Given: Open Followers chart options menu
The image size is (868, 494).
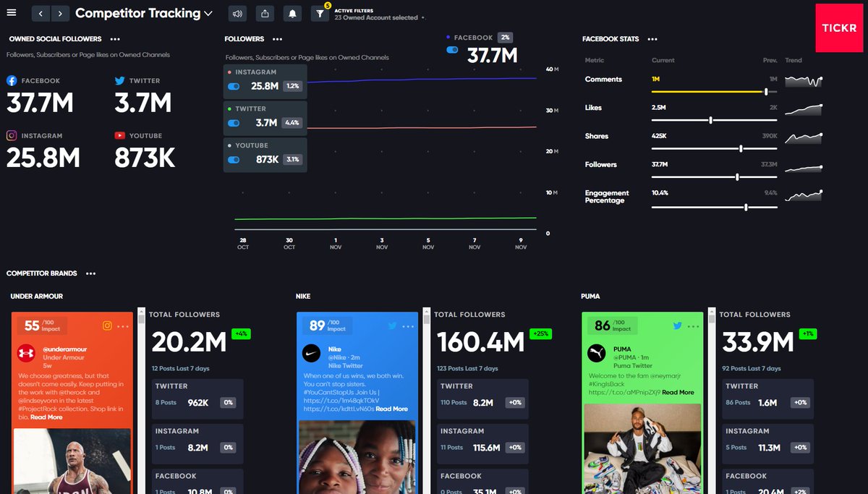Looking at the screenshot, I should pos(277,39).
